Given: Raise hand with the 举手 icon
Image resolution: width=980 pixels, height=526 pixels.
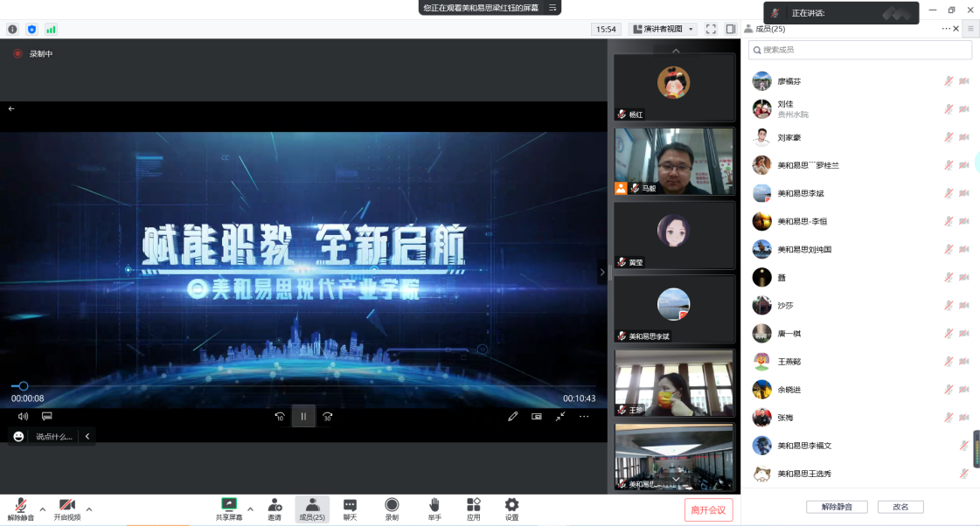Looking at the screenshot, I should pos(434,509).
